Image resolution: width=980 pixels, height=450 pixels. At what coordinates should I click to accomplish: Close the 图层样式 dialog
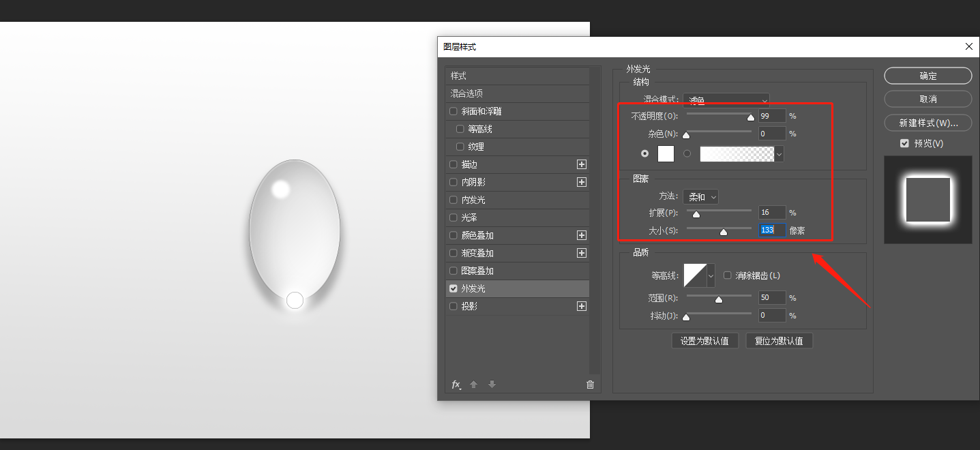point(969,46)
